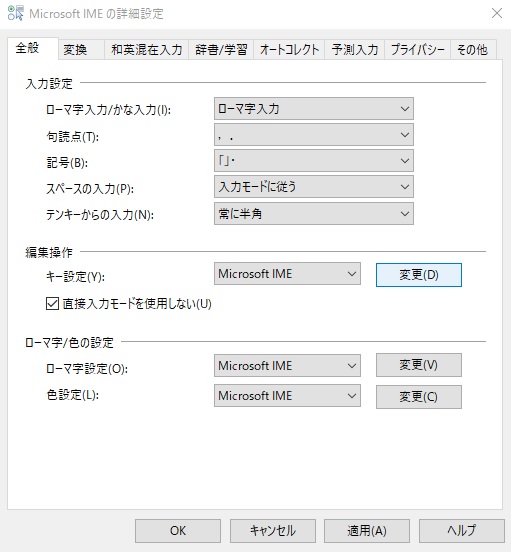Click the Microsoft IME title bar icon
Viewport: 511px width, 552px height.
16,13
